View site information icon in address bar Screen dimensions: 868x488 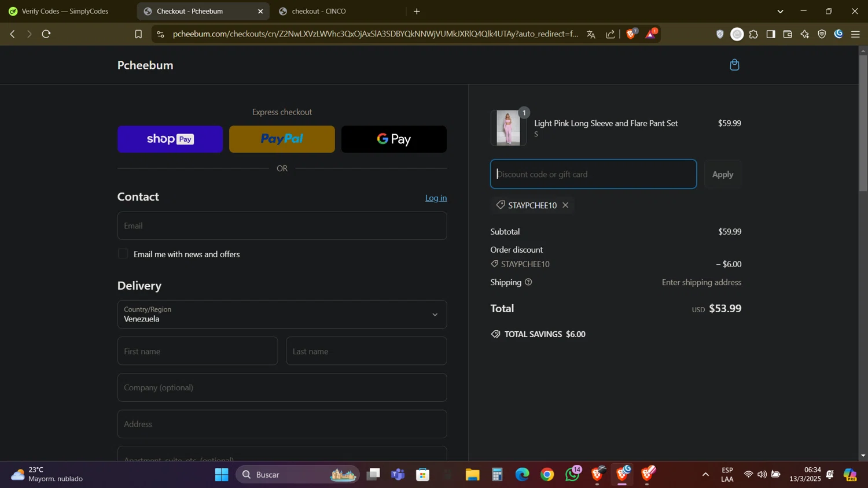tap(161, 34)
